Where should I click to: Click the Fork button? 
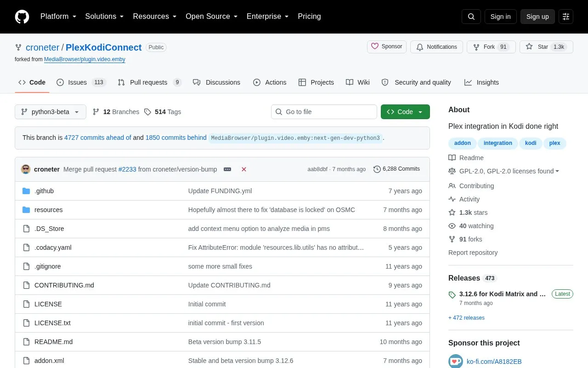(x=491, y=47)
